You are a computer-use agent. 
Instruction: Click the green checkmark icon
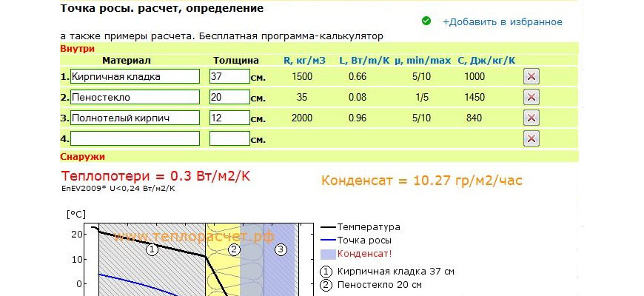426,21
